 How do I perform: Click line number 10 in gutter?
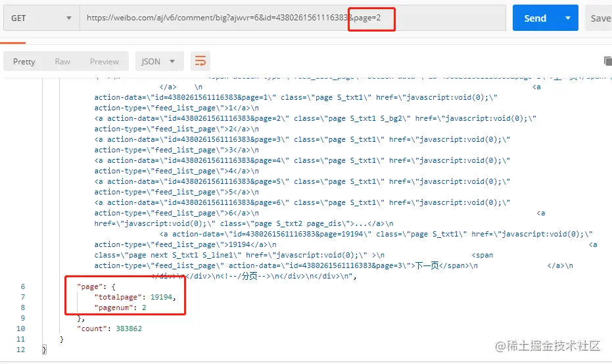20,329
